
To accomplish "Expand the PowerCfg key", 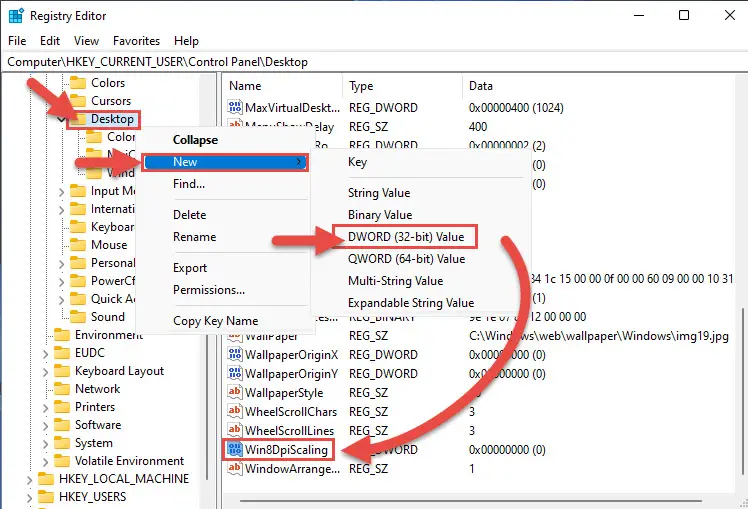I will coord(62,282).
